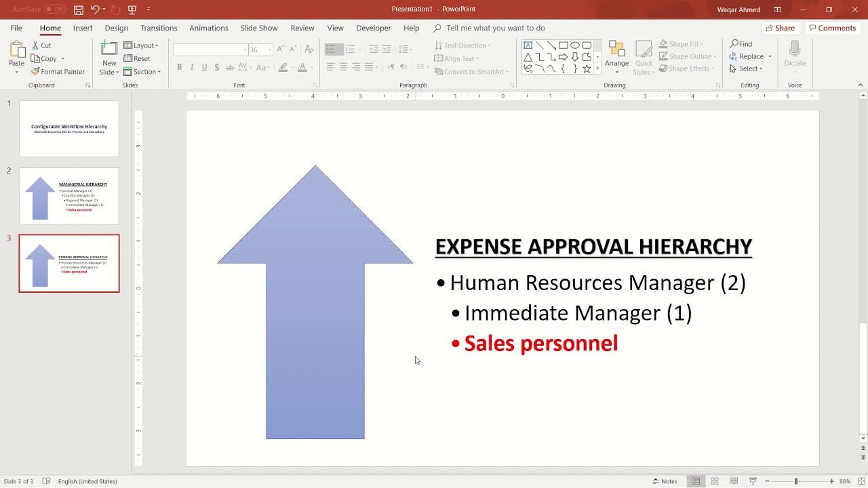Start presentation from beginning icon
Viewport: 868px width, 488px height.
pyautogui.click(x=132, y=9)
